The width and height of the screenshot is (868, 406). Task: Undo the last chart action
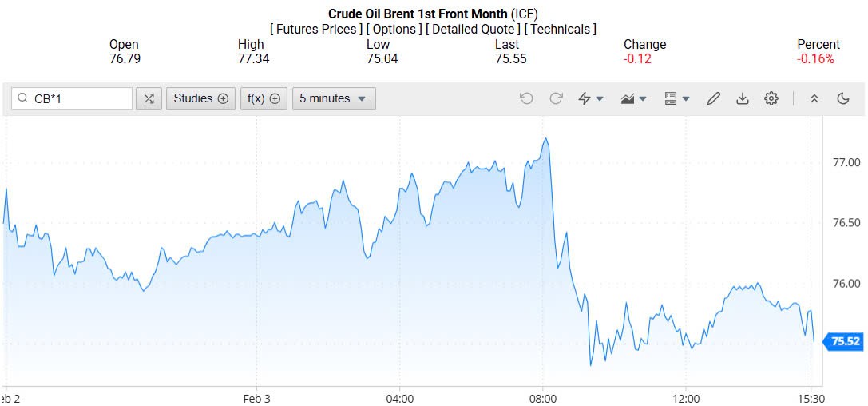click(x=526, y=98)
